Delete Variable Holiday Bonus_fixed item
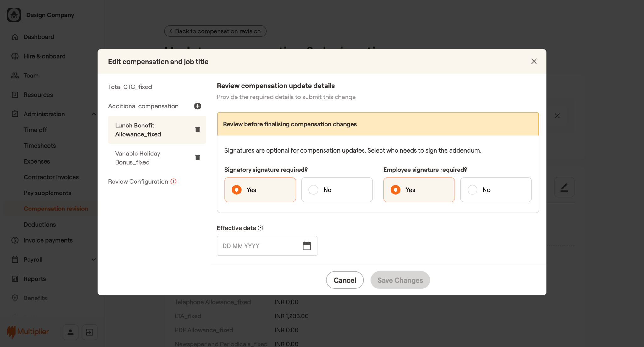This screenshot has width=644, height=347. pos(197,158)
